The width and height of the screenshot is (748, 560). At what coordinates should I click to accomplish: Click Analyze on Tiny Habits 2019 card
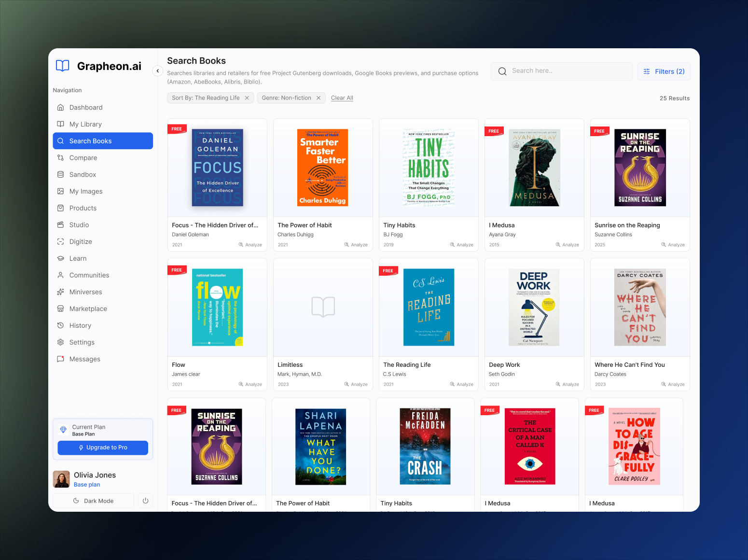(462, 245)
